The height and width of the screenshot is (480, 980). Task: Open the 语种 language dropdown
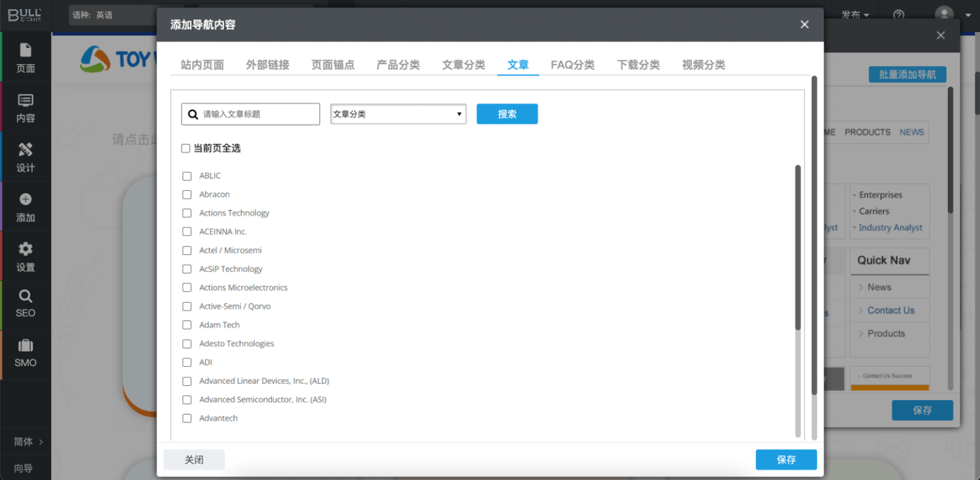(124, 15)
